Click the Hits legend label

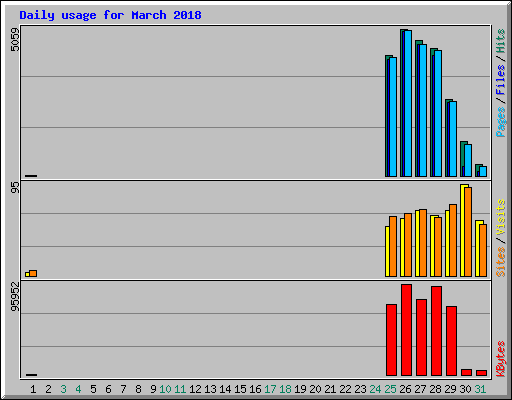point(501,41)
